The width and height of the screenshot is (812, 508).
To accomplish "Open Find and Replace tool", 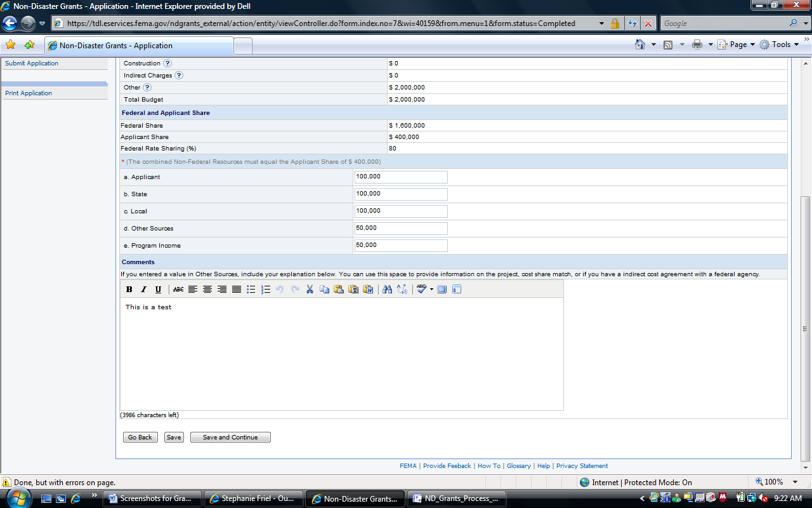I will (402, 290).
